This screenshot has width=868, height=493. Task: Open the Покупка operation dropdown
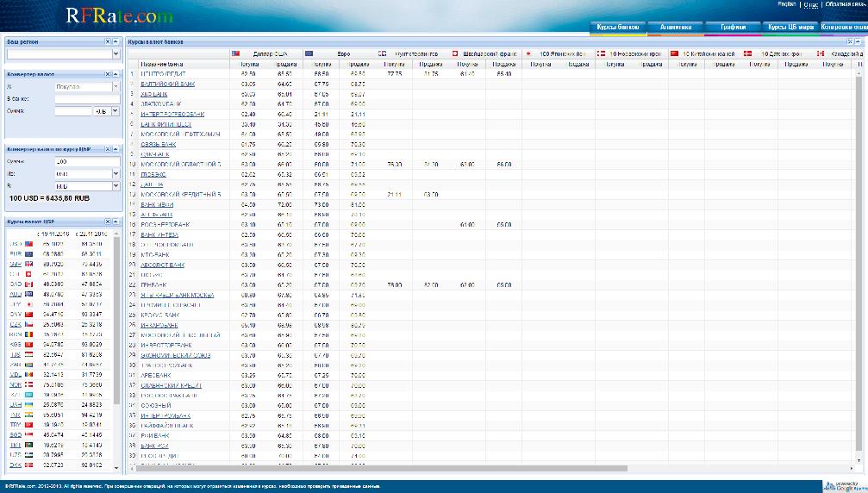click(x=116, y=87)
